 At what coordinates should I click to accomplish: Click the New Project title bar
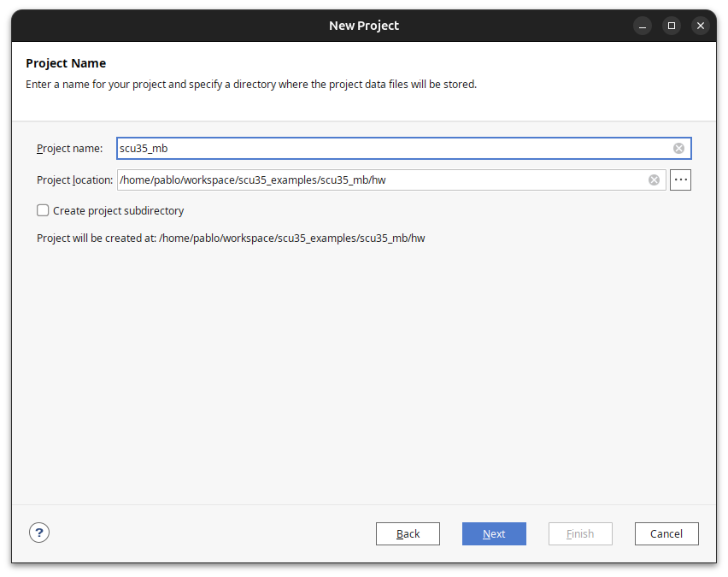click(x=364, y=25)
